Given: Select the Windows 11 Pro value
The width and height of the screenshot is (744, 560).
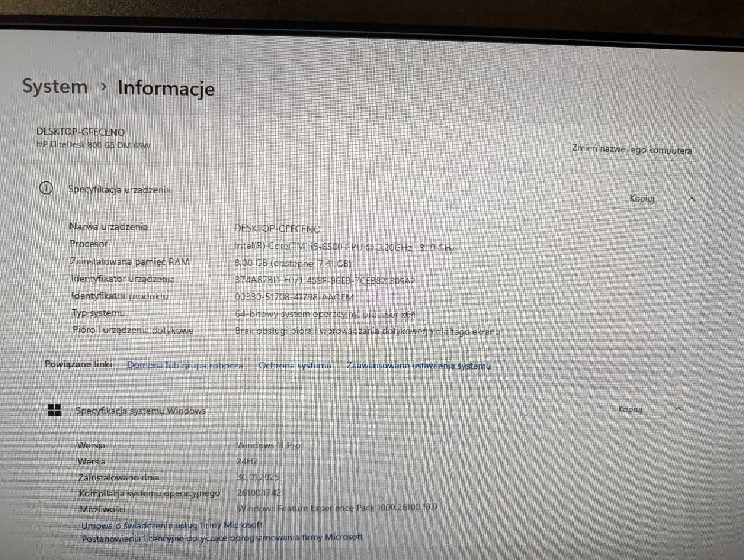Looking at the screenshot, I should (268, 445).
